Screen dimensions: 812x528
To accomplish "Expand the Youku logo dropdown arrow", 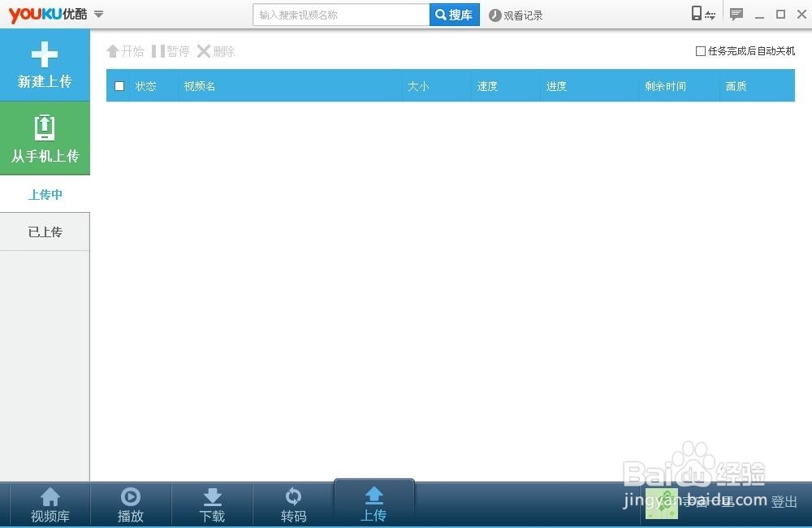I will coord(98,14).
